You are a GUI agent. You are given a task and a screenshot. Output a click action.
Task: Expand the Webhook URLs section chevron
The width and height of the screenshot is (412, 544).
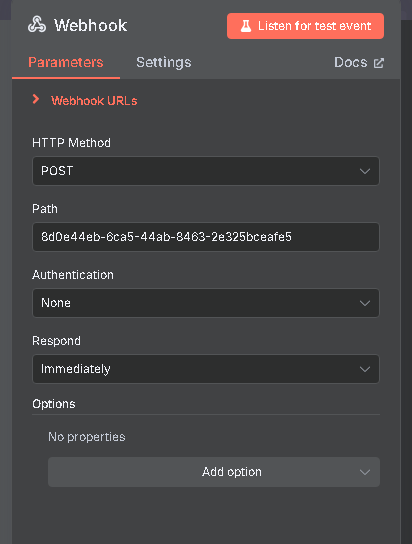(35, 100)
